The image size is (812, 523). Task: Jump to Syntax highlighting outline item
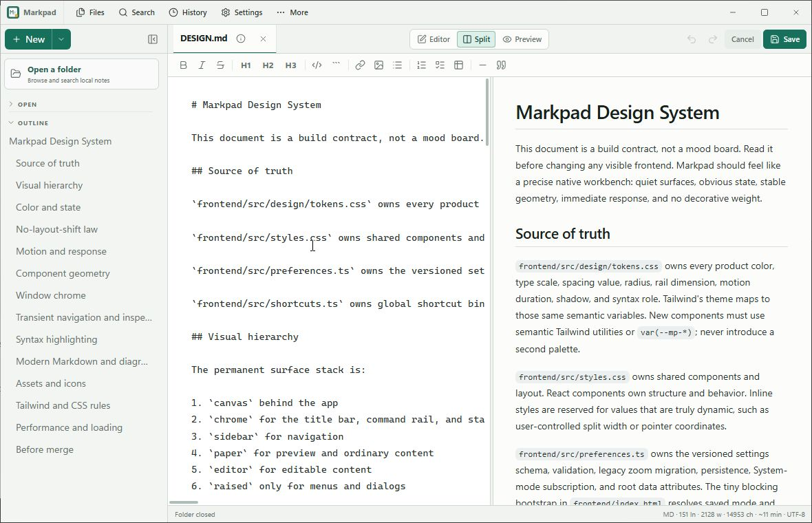click(x=56, y=339)
